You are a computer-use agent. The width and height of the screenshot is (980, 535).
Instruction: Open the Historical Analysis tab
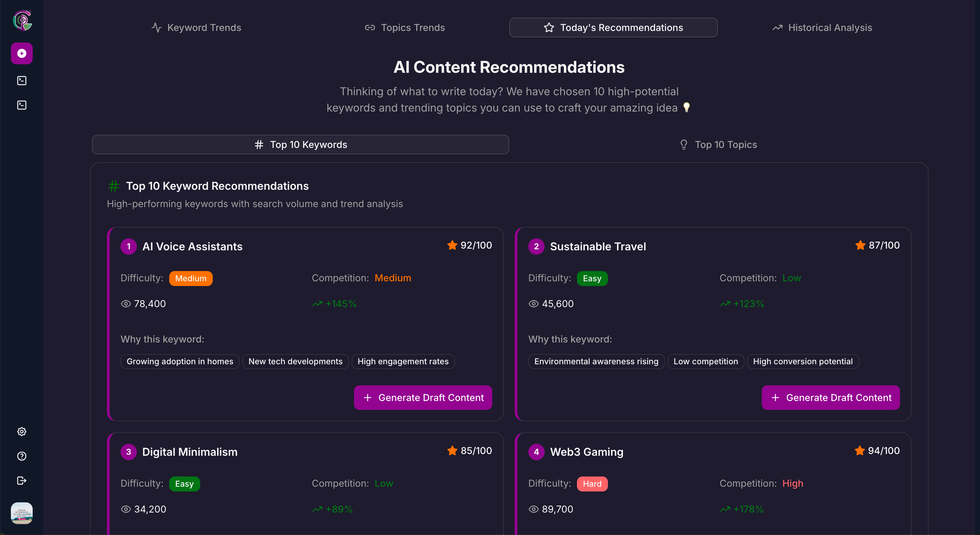click(x=822, y=28)
